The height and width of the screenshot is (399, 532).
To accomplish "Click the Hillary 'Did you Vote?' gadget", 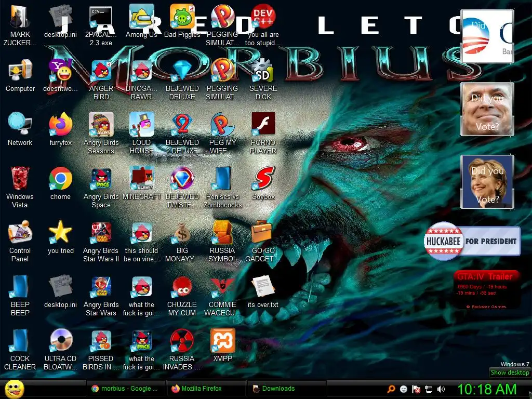I will (x=487, y=182).
